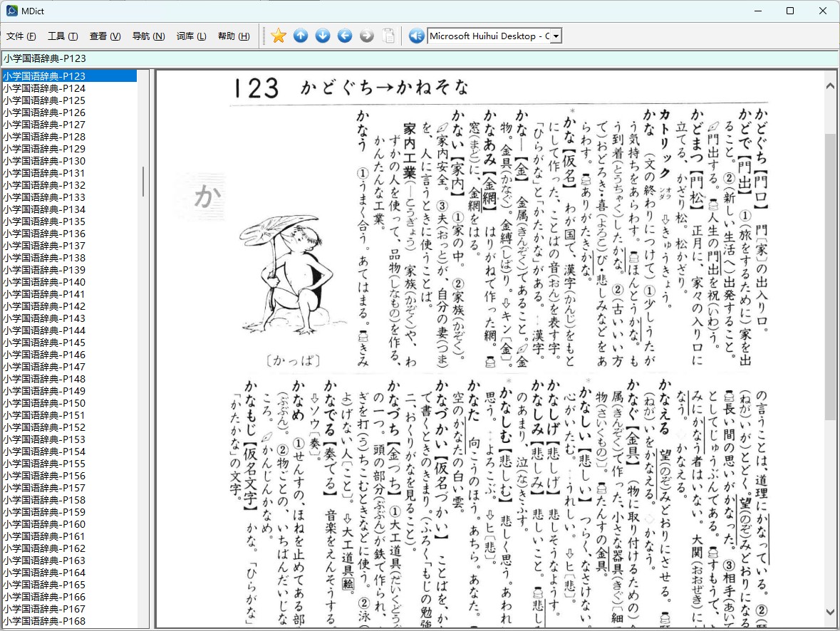The image size is (840, 631).
Task: Open the 导航 (N) menu
Action: pos(148,36)
